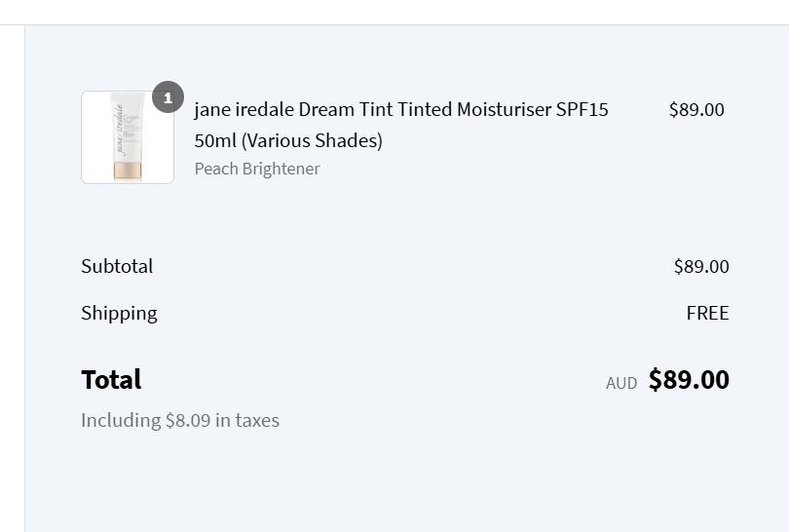
Task: Click the Subtotal label
Action: (x=117, y=266)
